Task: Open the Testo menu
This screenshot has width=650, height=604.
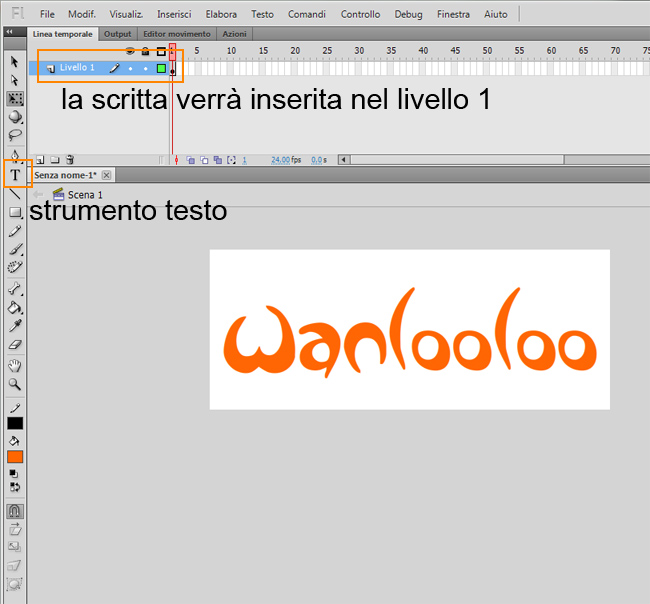Action: pos(262,15)
